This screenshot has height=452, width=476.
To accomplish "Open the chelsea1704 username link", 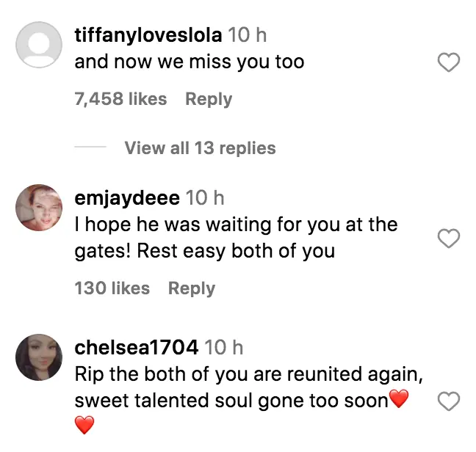I will pyautogui.click(x=136, y=347).
